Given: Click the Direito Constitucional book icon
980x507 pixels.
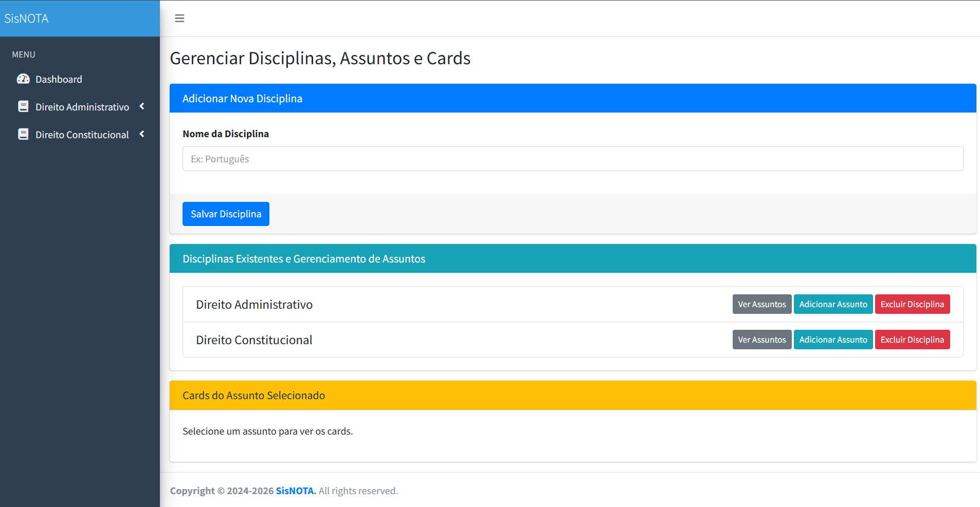Looking at the screenshot, I should pyautogui.click(x=23, y=135).
